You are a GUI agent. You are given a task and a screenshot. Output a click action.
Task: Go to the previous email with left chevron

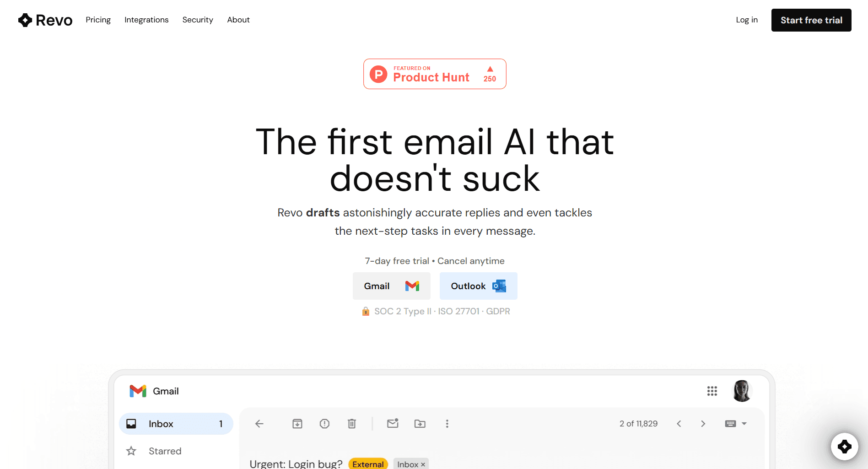coord(679,424)
